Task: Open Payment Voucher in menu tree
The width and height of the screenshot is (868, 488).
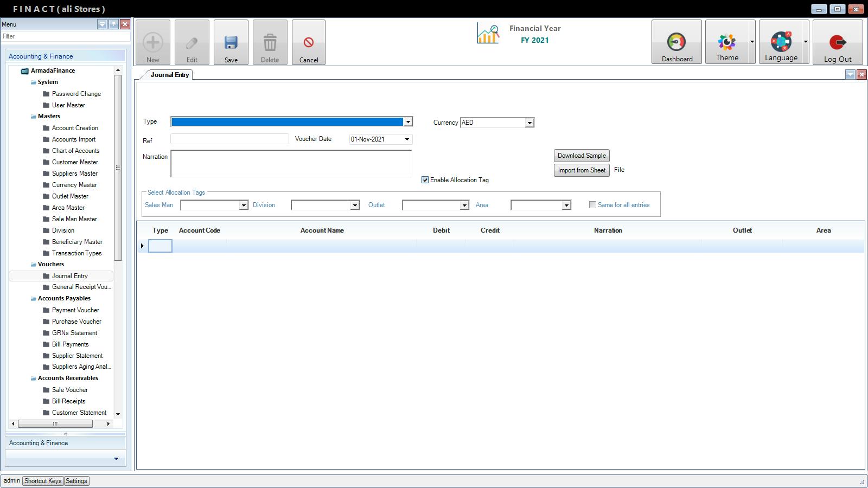Action: (x=75, y=310)
